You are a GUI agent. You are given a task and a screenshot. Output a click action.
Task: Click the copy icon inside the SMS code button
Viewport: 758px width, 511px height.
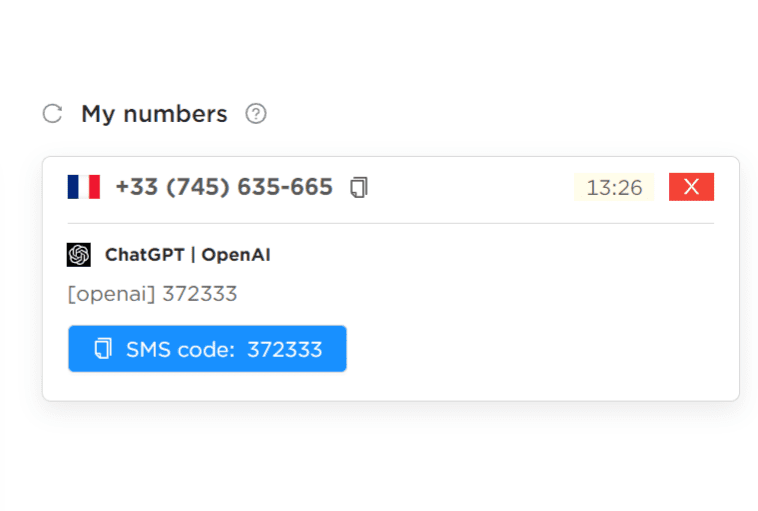[103, 349]
